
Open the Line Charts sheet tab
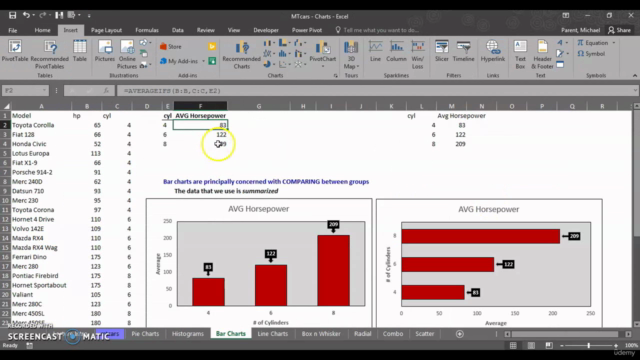coord(273,333)
